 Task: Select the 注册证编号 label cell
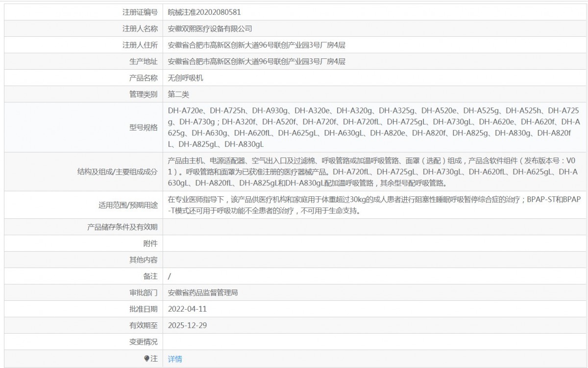coord(84,12)
